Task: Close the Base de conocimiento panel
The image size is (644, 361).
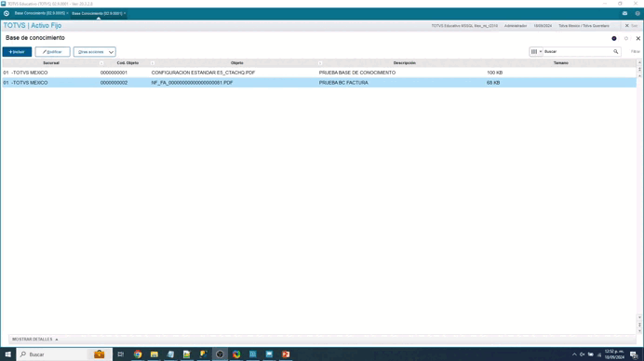Action: [x=637, y=38]
